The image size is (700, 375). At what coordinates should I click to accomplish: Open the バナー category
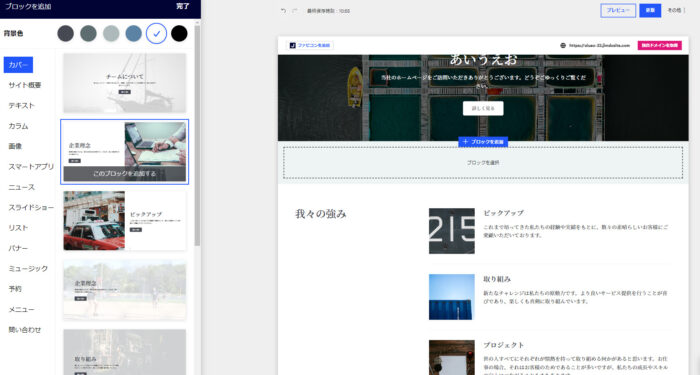click(x=18, y=248)
